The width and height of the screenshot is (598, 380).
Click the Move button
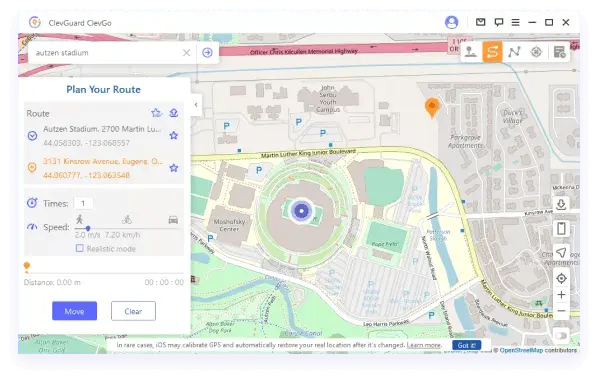click(x=74, y=311)
